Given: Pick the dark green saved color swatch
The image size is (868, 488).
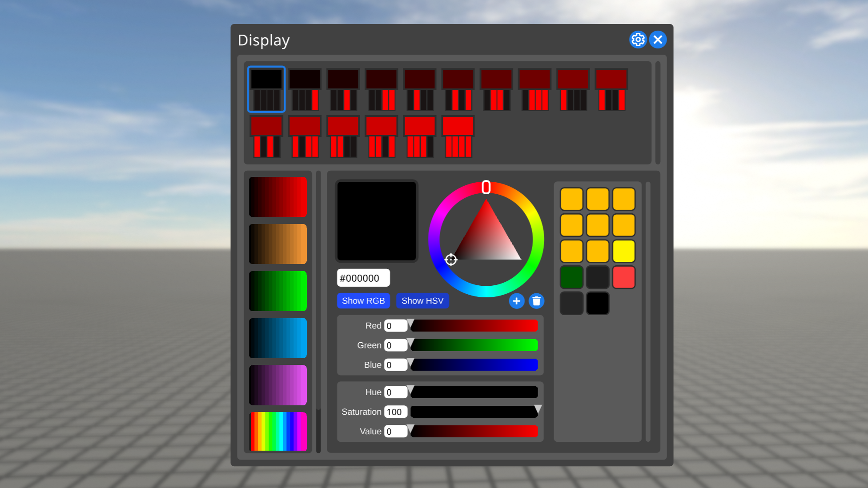Looking at the screenshot, I should click(571, 277).
